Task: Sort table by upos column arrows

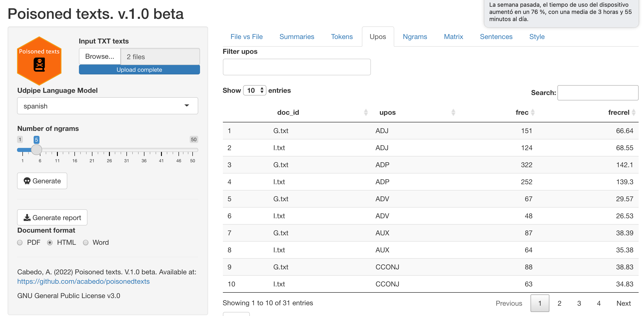Action: point(453,113)
